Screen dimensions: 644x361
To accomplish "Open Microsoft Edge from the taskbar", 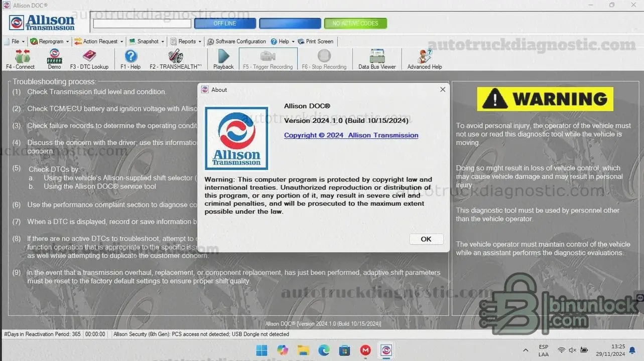I will pyautogui.click(x=324, y=350).
